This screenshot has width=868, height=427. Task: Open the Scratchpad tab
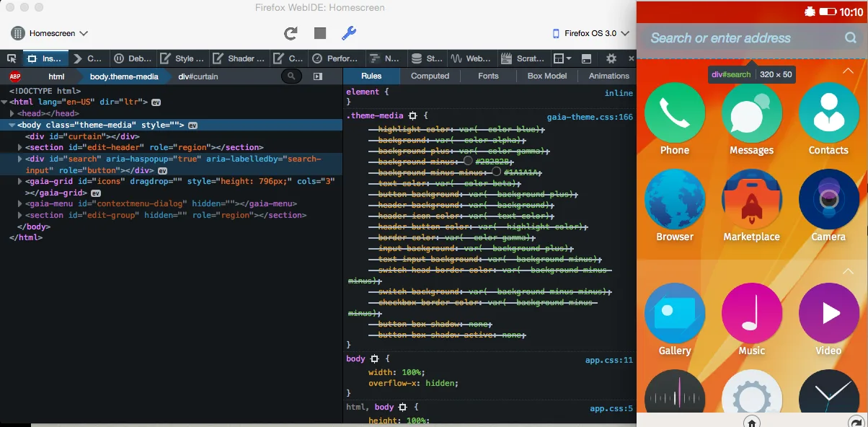click(526, 58)
